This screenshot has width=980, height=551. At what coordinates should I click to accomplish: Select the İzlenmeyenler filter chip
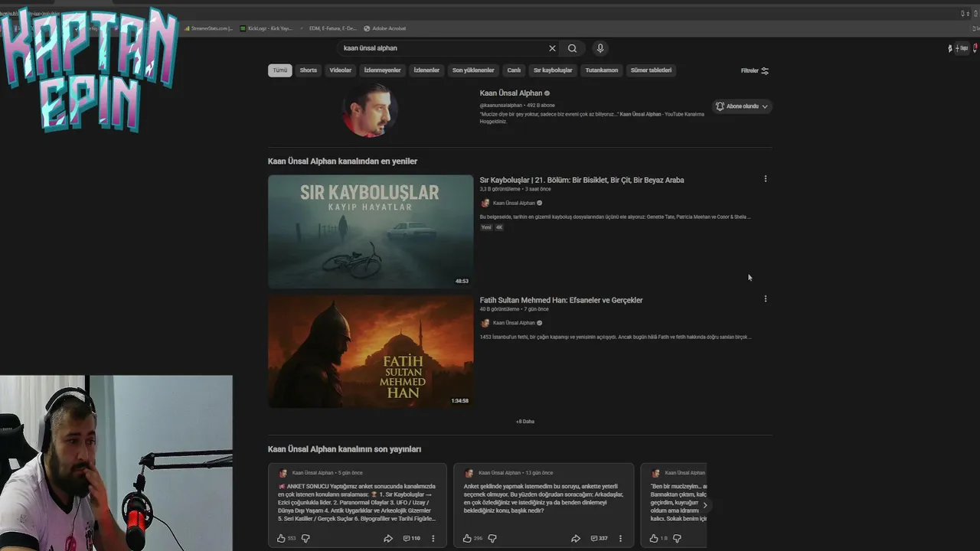383,70
